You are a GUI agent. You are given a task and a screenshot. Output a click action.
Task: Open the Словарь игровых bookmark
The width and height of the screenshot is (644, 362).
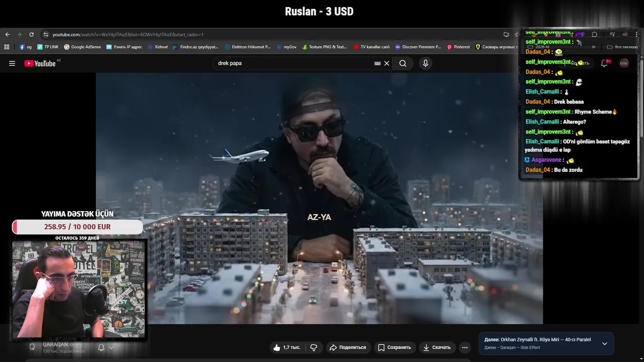(497, 47)
